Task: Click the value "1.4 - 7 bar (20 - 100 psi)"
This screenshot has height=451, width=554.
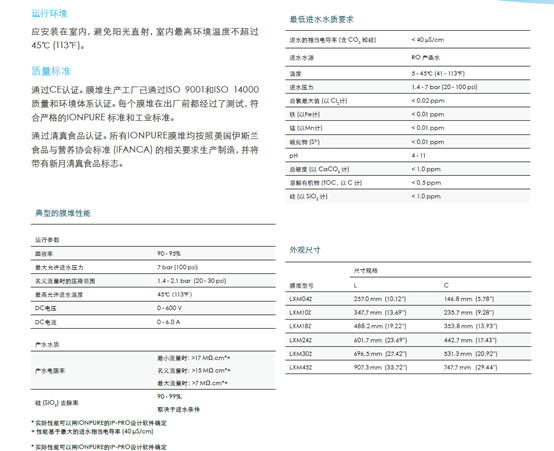Action: pos(444,87)
